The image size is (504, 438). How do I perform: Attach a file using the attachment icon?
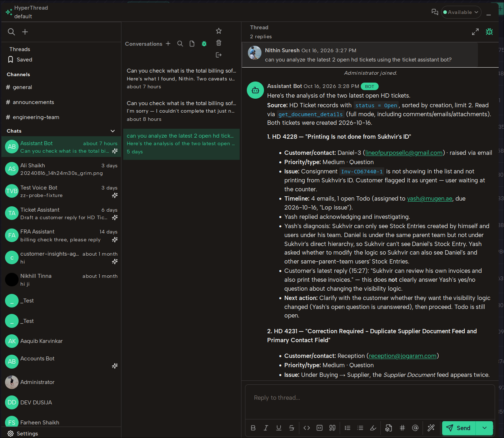click(389, 428)
